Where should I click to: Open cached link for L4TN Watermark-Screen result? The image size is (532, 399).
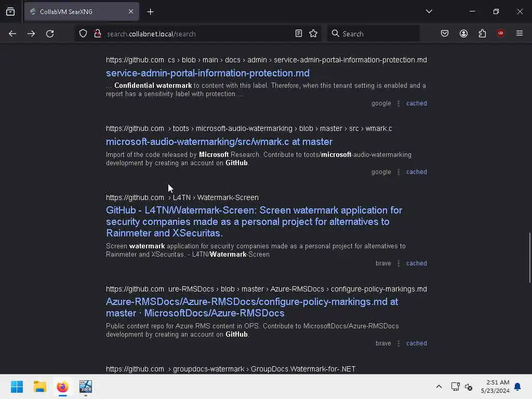coord(416,263)
